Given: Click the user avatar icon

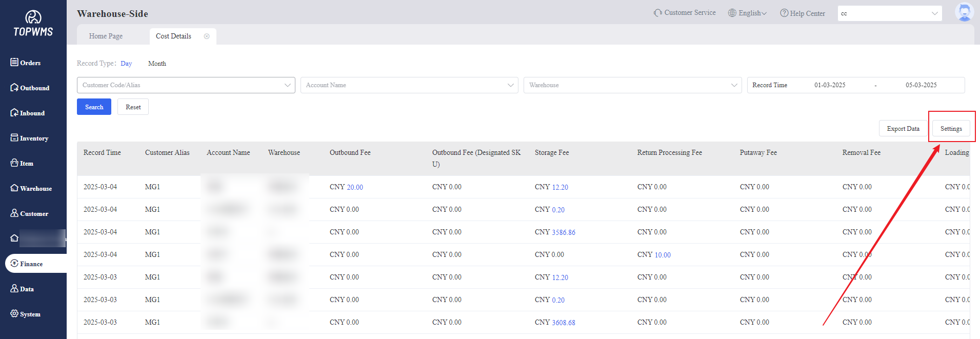Looking at the screenshot, I should pos(964,12).
